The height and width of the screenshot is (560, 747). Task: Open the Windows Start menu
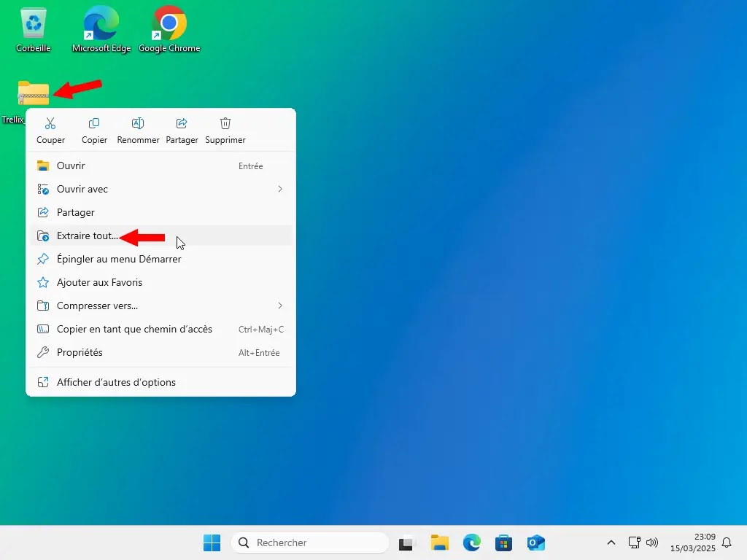212,542
